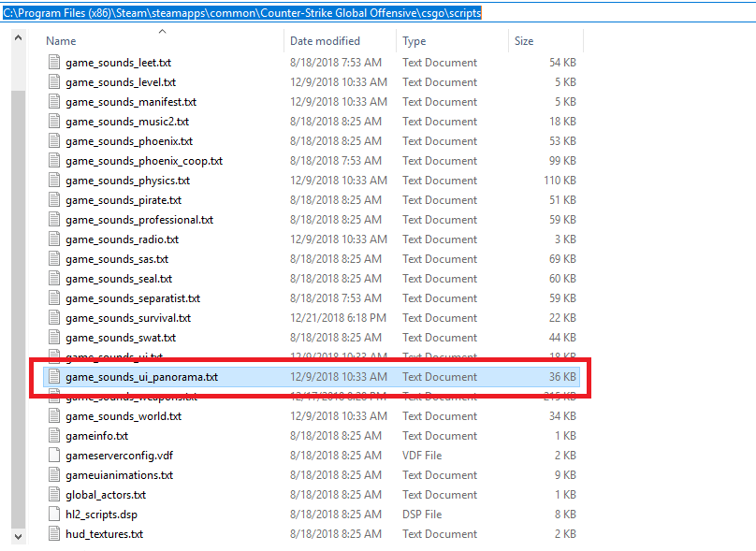Click the global_actors.txt file icon

pos(54,495)
